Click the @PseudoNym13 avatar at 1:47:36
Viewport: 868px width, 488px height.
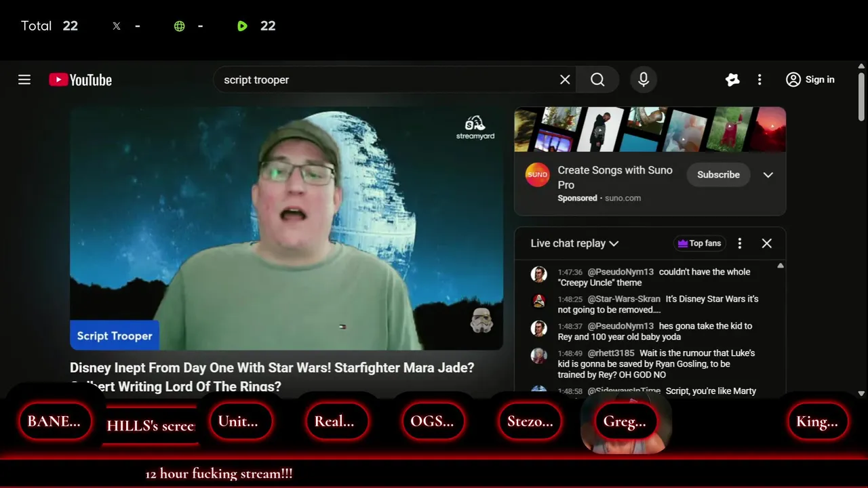[x=539, y=274]
